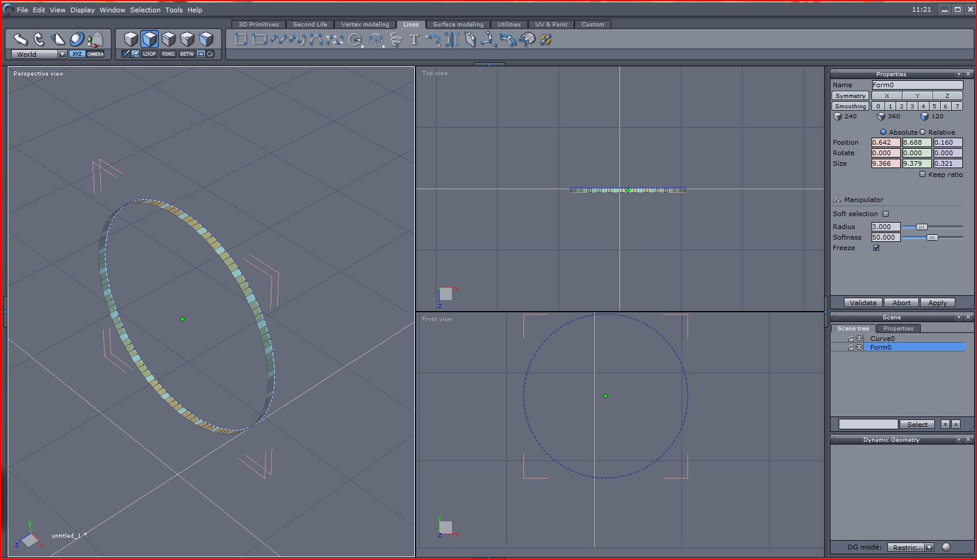The image size is (977, 560).
Task: Click the Z symmetry axis button
Action: click(947, 95)
